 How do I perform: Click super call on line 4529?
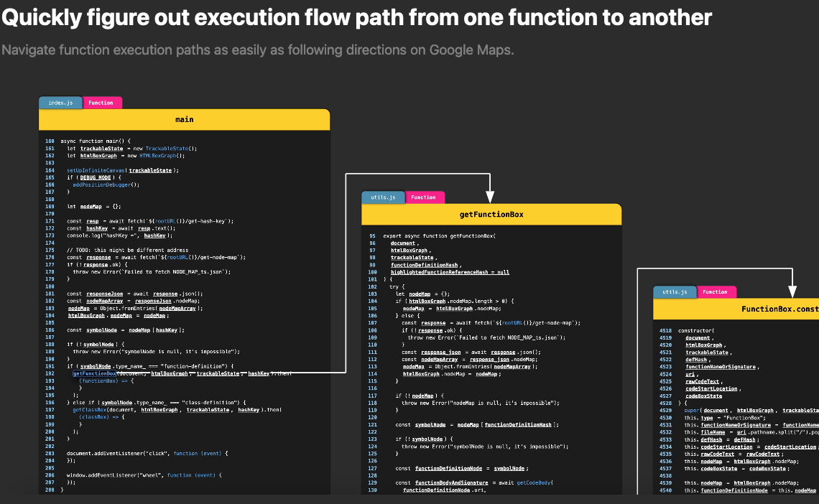tap(692, 411)
